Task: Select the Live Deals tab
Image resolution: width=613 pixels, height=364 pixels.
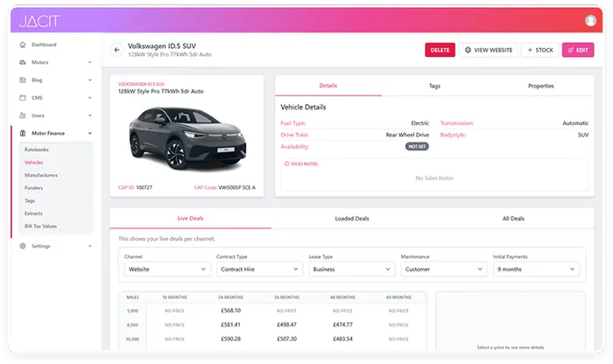Action: 190,219
